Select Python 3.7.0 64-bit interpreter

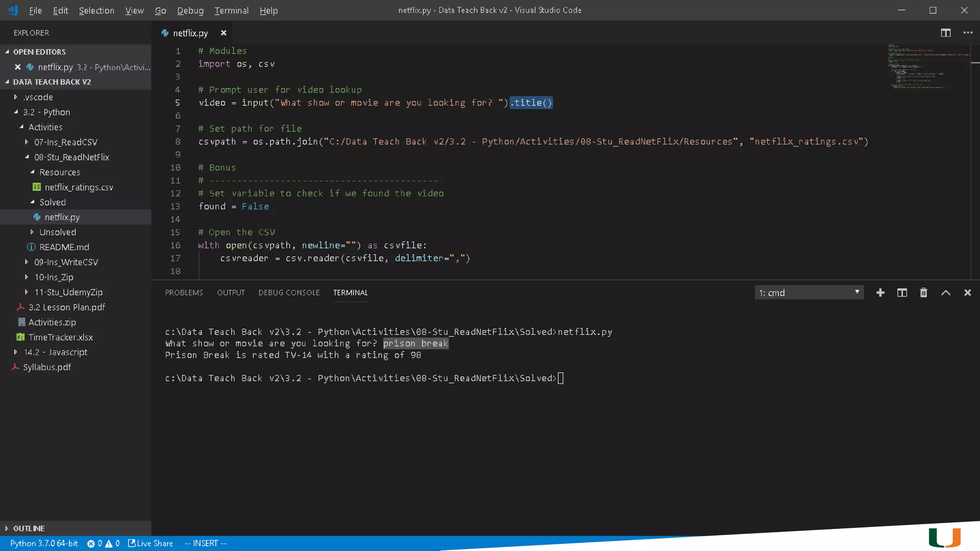(x=44, y=543)
